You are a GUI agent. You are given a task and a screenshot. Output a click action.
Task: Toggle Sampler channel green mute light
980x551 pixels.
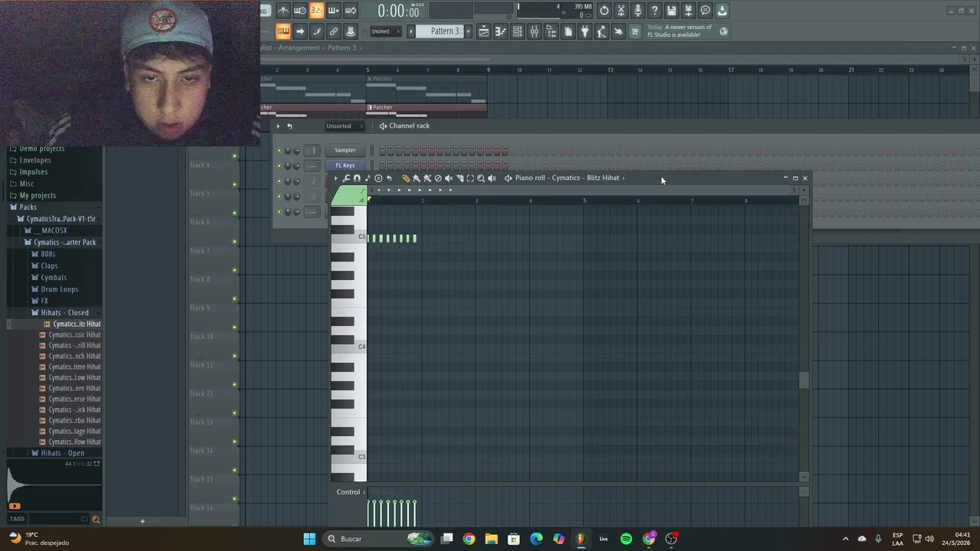[279, 151]
